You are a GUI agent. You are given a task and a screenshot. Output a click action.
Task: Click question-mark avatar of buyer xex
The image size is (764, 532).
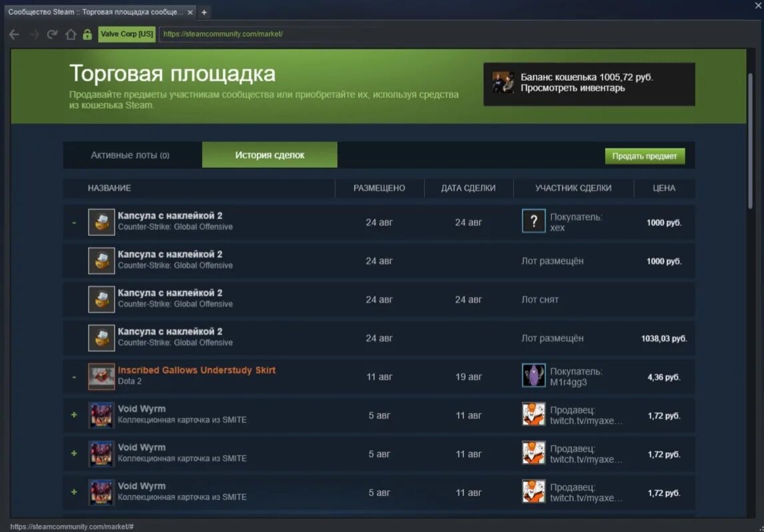pos(533,221)
